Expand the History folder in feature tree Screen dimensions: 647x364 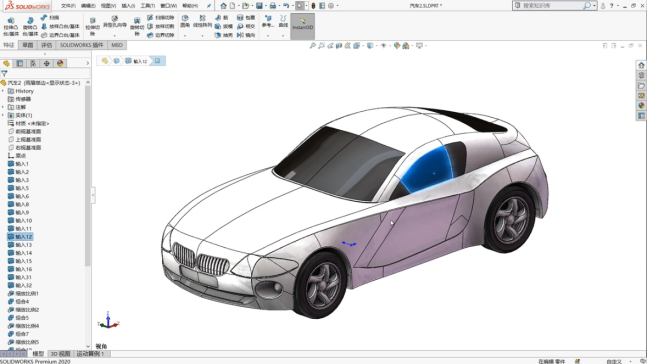[x=3, y=91]
